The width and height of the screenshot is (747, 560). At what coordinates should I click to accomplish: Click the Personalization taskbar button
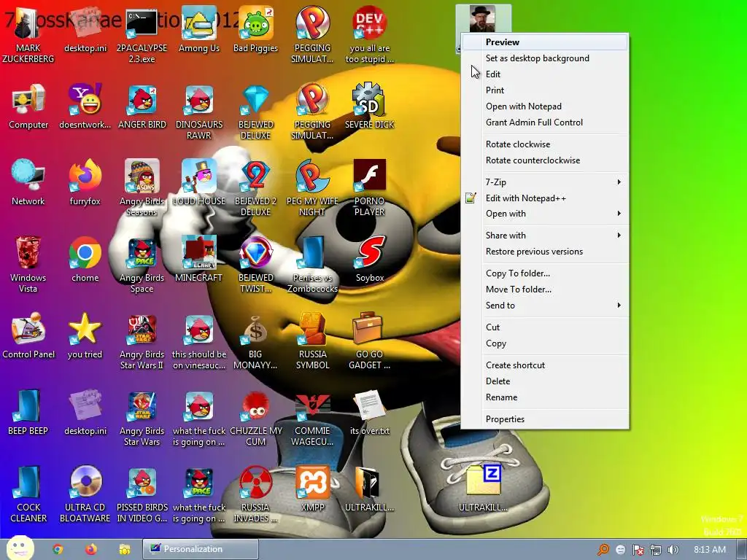click(201, 549)
